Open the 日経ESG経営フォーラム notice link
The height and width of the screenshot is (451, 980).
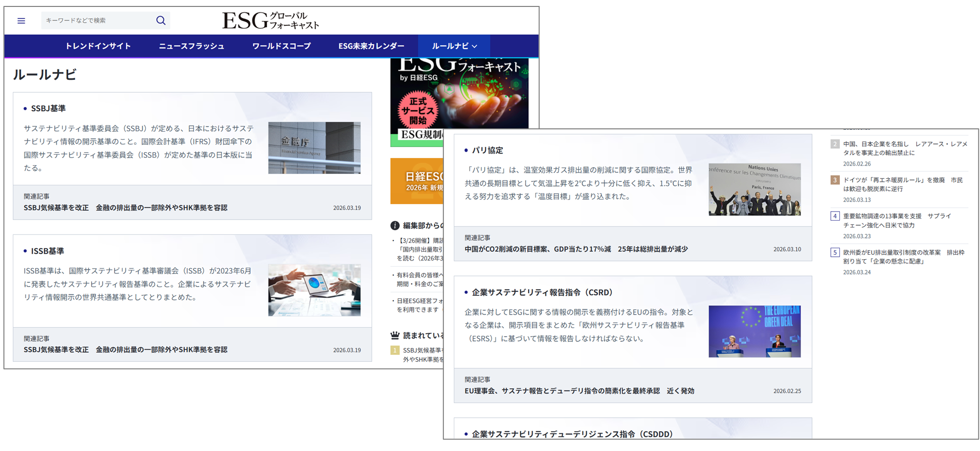420,305
